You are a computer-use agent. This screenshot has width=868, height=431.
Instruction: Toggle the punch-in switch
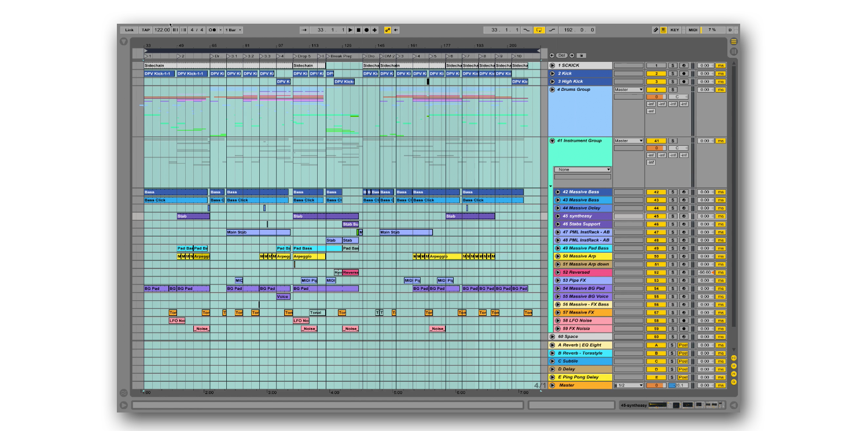(x=527, y=30)
